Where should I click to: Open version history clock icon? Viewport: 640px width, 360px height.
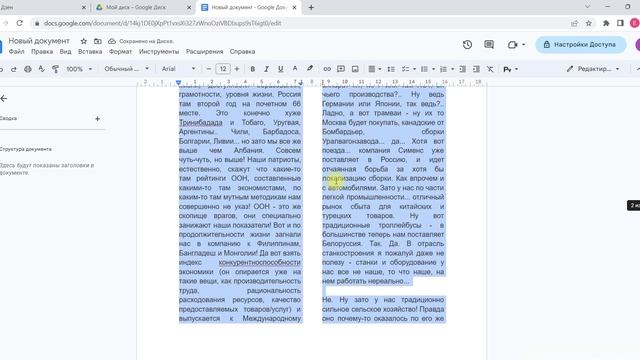[467, 44]
